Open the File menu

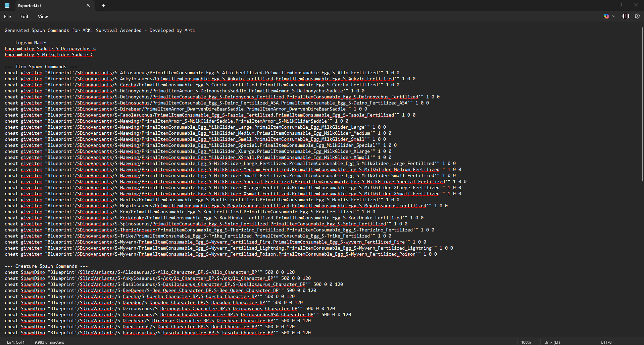[x=7, y=16]
